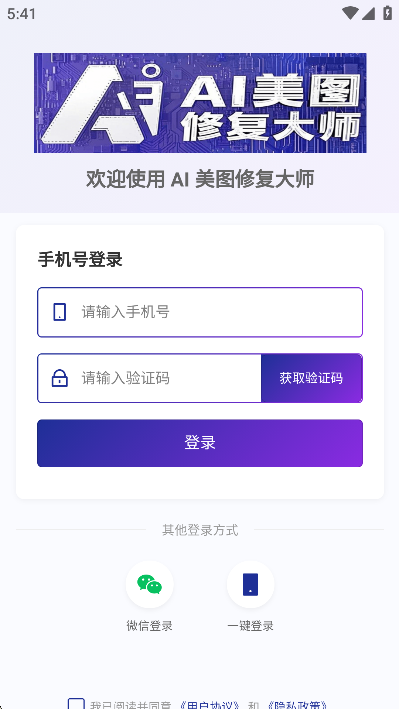Tap the status bar clock showing 5:41
Image resolution: width=399 pixels, height=709 pixels.
click(21, 14)
